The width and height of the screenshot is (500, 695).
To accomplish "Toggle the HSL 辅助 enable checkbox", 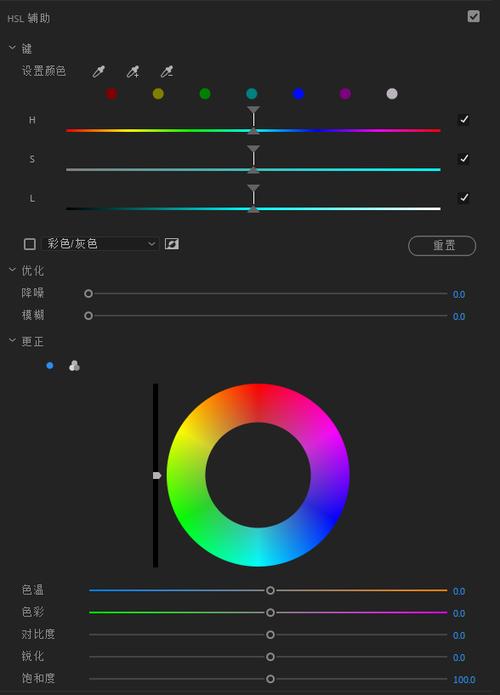I will pos(473,16).
